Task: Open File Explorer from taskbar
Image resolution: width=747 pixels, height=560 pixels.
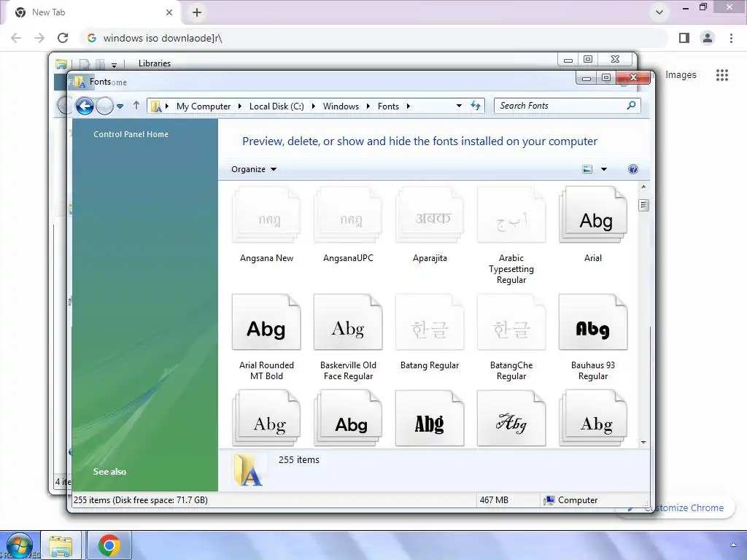Action: (x=61, y=546)
